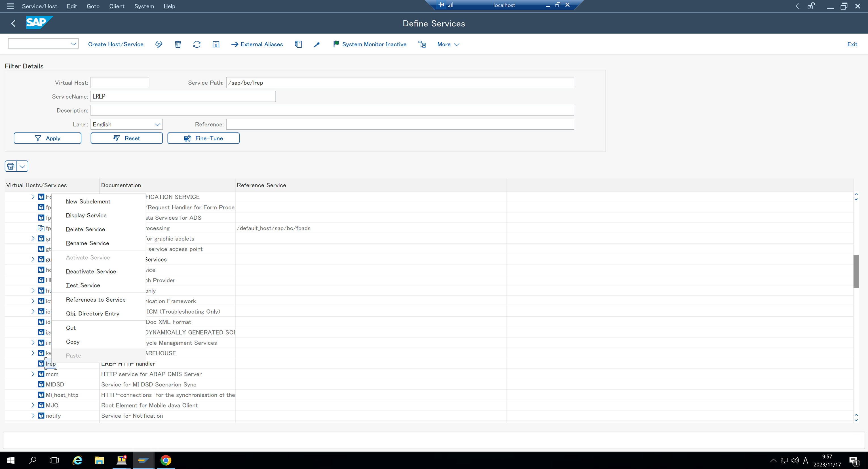This screenshot has height=469, width=868.
Task: Open the Windows Start menu
Action: 10,460
